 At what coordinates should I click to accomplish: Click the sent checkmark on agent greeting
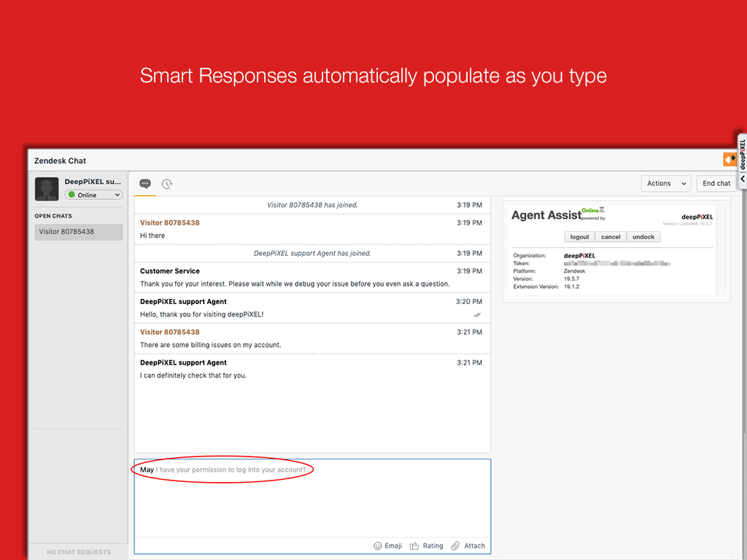click(477, 315)
